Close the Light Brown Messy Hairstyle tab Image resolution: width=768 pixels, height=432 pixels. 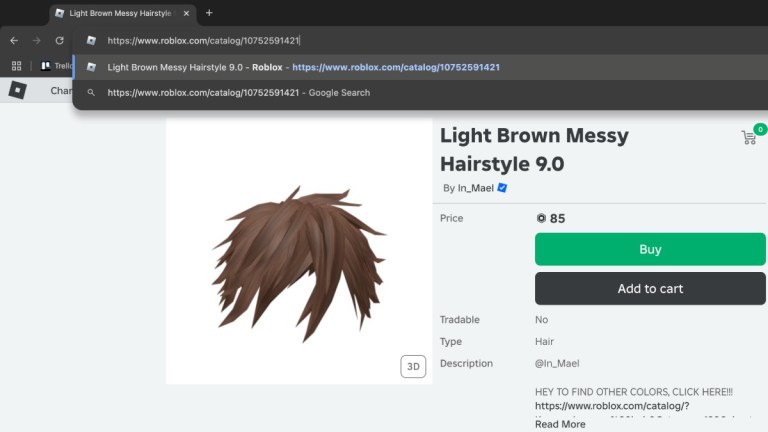(186, 13)
